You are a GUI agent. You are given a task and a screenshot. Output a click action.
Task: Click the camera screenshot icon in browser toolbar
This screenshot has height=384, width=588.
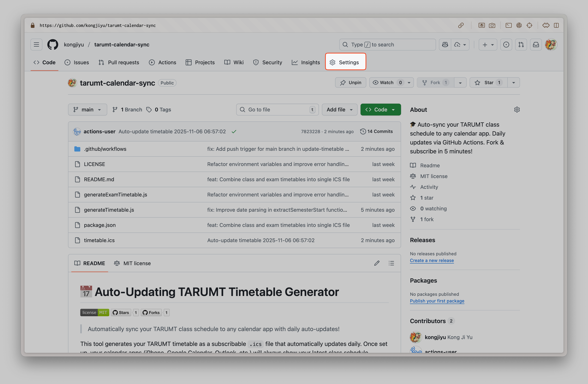(492, 25)
